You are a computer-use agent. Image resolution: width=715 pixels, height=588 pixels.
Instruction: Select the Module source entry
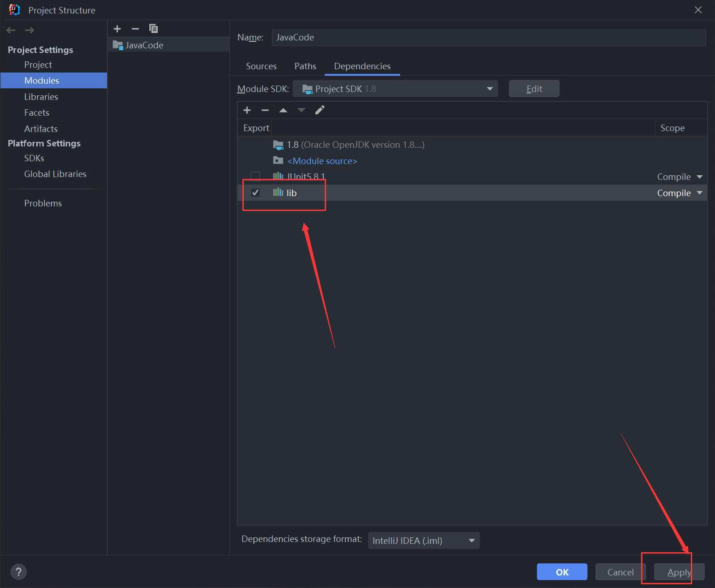[322, 161]
